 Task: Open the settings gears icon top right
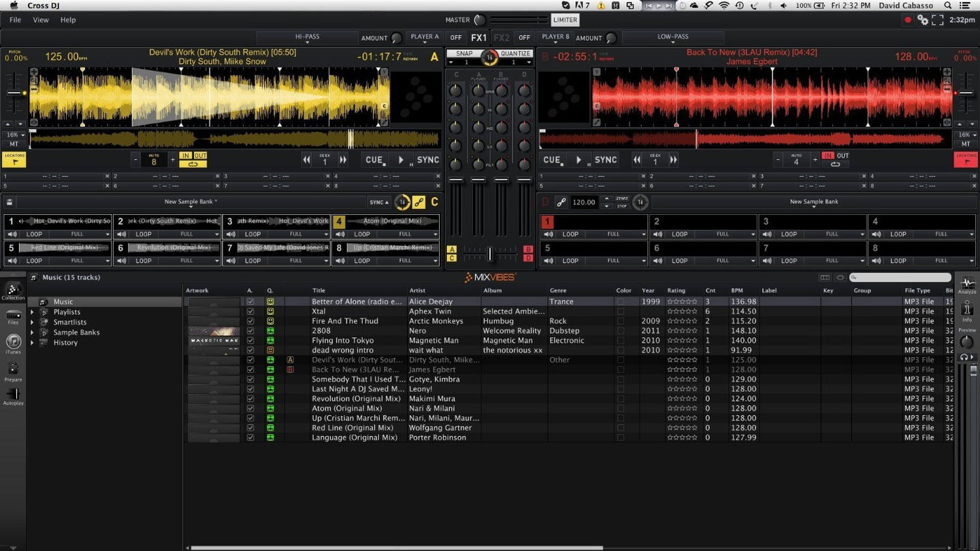pos(923,20)
